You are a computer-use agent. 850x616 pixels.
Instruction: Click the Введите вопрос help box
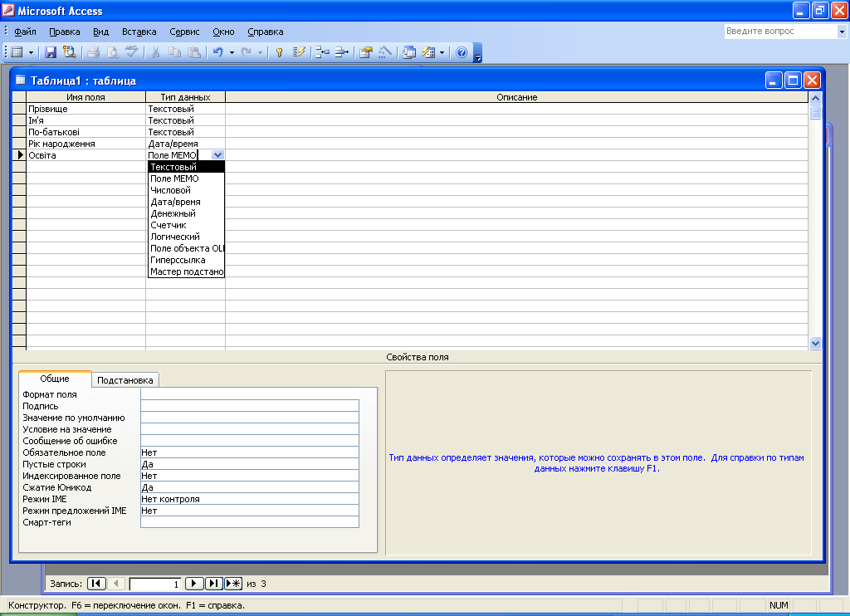click(780, 32)
